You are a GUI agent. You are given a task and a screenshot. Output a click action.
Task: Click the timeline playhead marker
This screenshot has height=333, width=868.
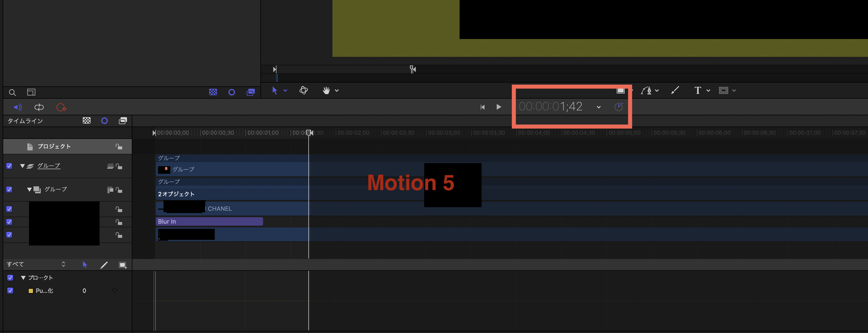click(309, 133)
